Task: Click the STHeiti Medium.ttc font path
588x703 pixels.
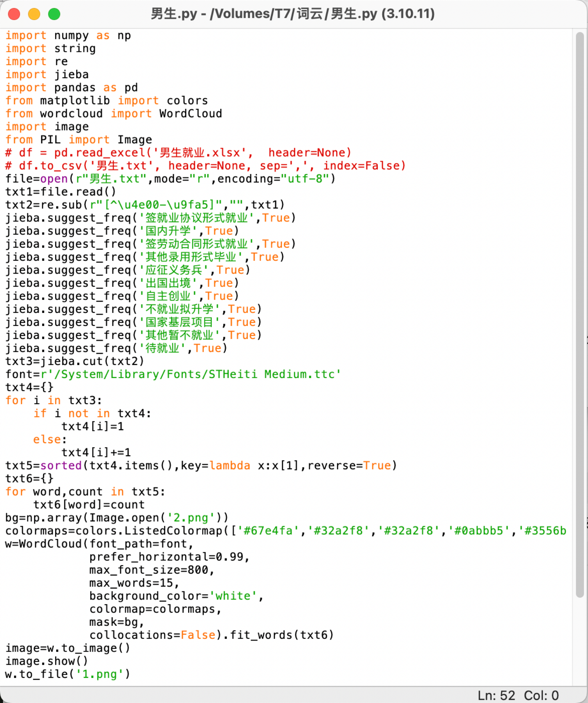Action: click(191, 375)
